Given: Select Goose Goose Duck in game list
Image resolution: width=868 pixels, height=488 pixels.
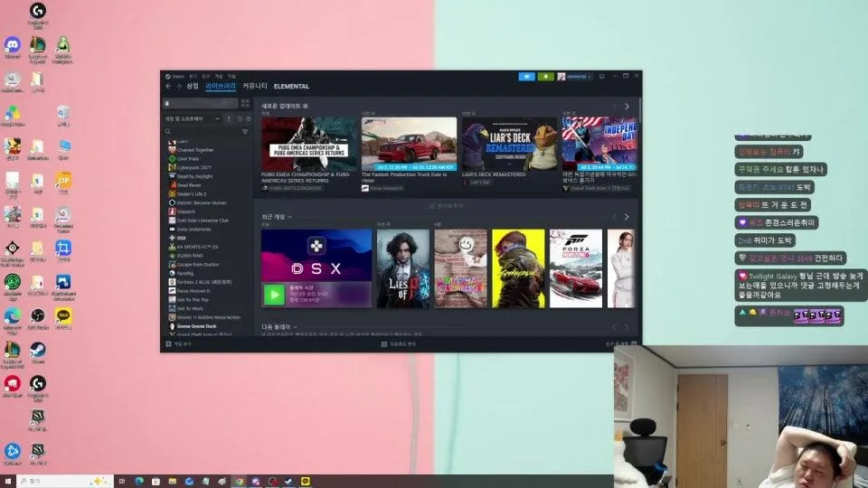Looking at the screenshot, I should point(196,326).
